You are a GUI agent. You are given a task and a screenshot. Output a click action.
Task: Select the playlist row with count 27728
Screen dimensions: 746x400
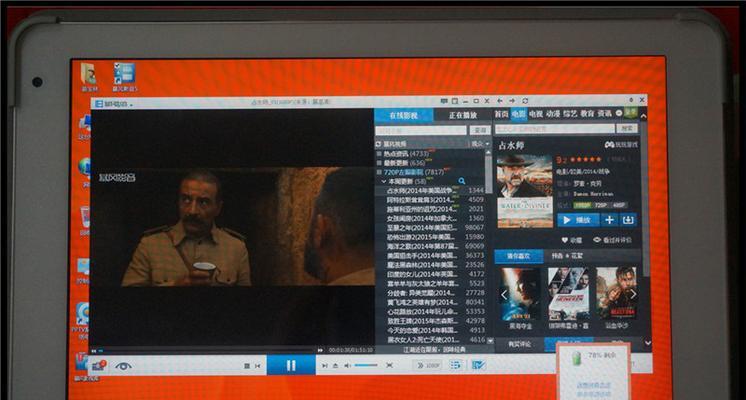430,293
